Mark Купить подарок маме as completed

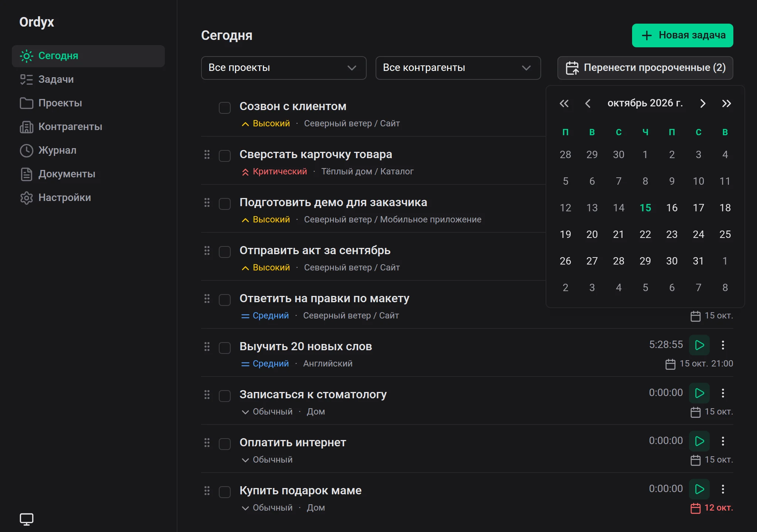coord(225,492)
